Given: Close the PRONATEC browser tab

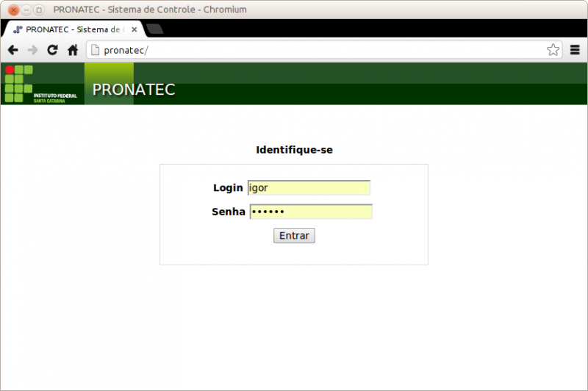Looking at the screenshot, I should pos(134,29).
